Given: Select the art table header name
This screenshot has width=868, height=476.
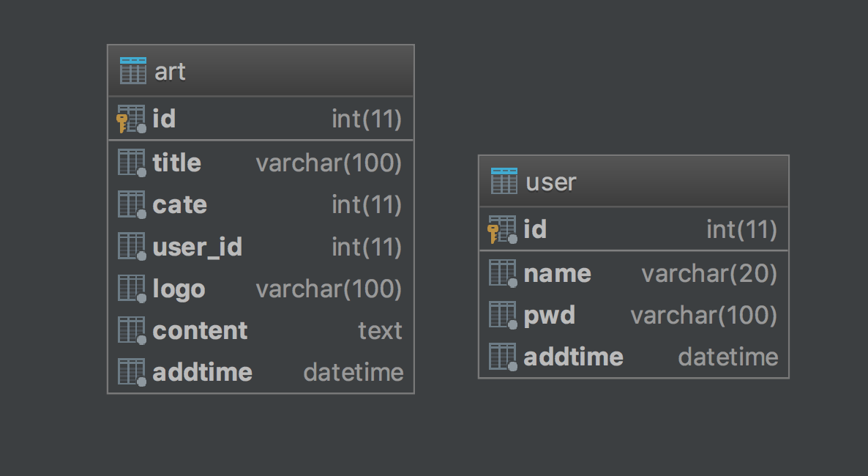Looking at the screenshot, I should [170, 71].
